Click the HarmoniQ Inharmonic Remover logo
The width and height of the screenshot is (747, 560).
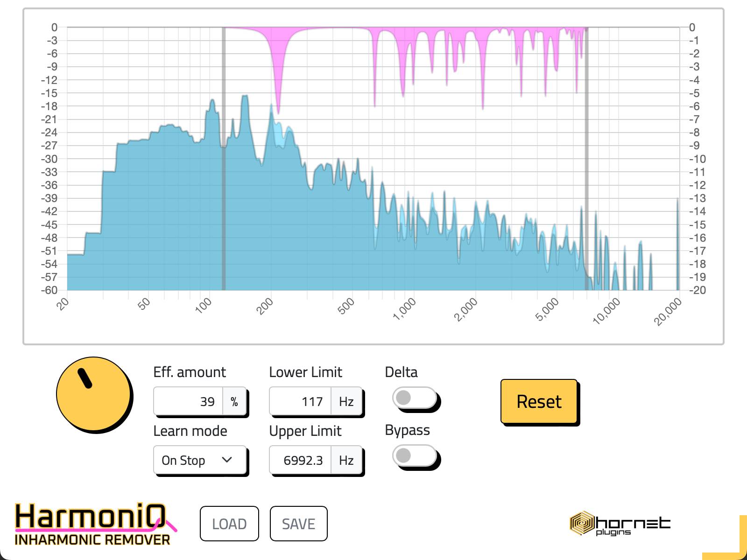click(93, 525)
